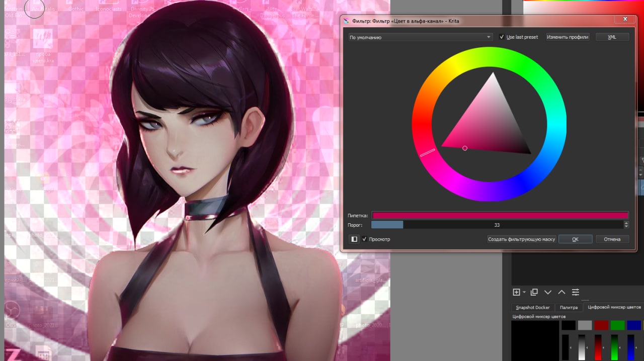Click the 'Порог' spinbox arrows
This screenshot has height=361, width=644.
[x=626, y=225]
